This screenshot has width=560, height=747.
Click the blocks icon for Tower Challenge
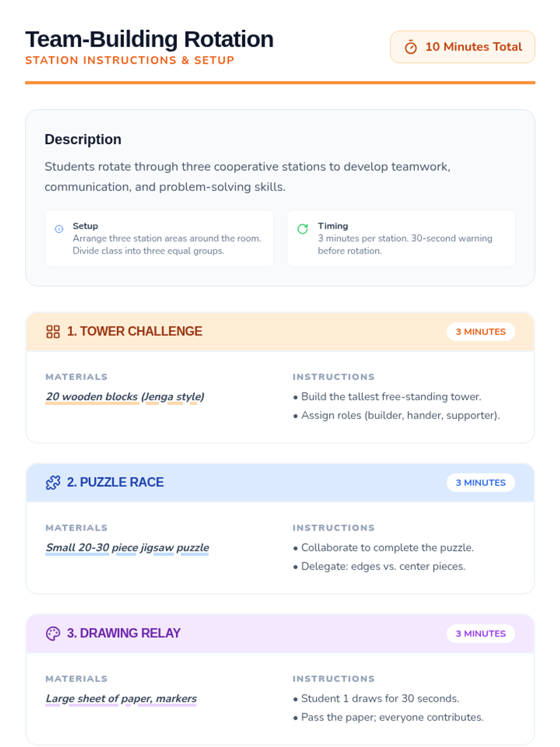tap(53, 331)
